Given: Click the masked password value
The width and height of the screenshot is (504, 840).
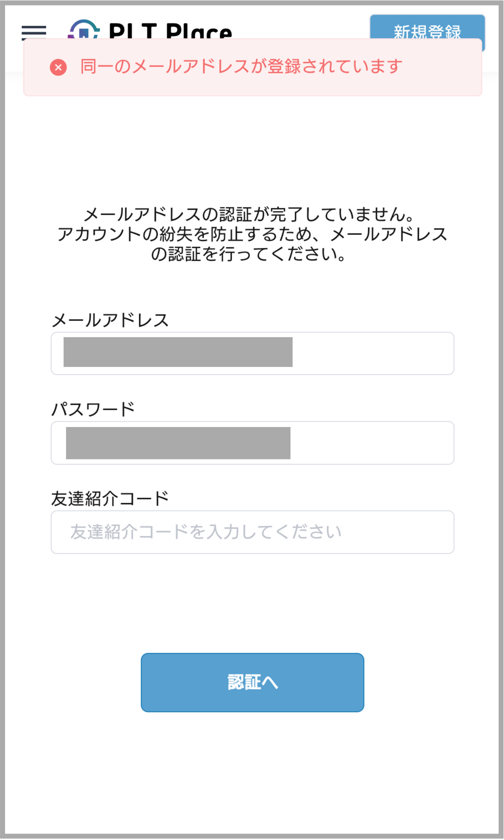Looking at the screenshot, I should click(x=178, y=443).
